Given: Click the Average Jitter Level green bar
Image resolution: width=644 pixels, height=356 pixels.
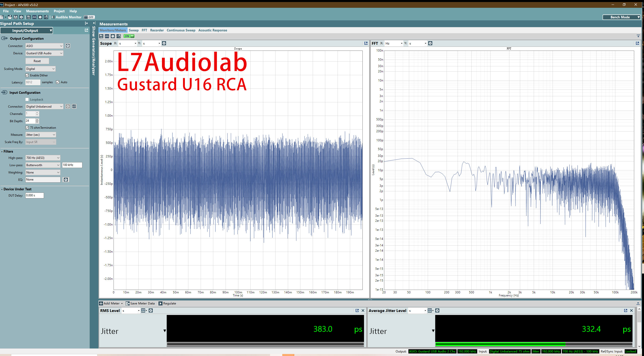Looking at the screenshot, I should tap(500, 344).
